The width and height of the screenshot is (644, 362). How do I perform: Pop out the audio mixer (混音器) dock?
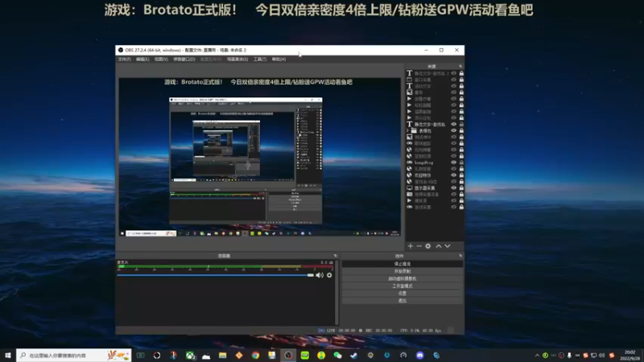pos(335,256)
